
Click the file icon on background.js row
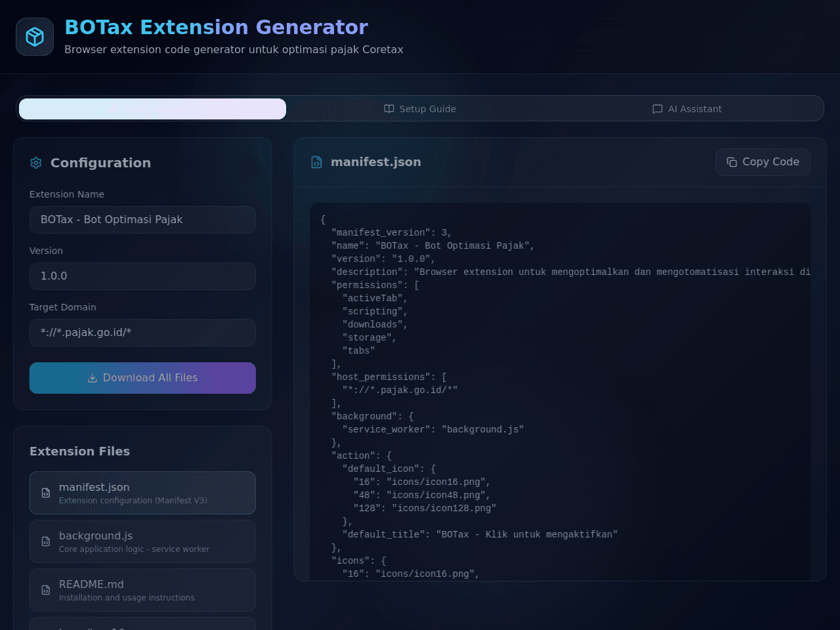[x=46, y=541]
